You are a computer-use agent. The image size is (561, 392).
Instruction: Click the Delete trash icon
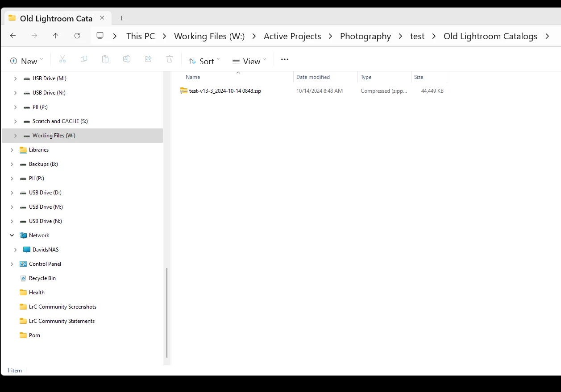coord(170,59)
